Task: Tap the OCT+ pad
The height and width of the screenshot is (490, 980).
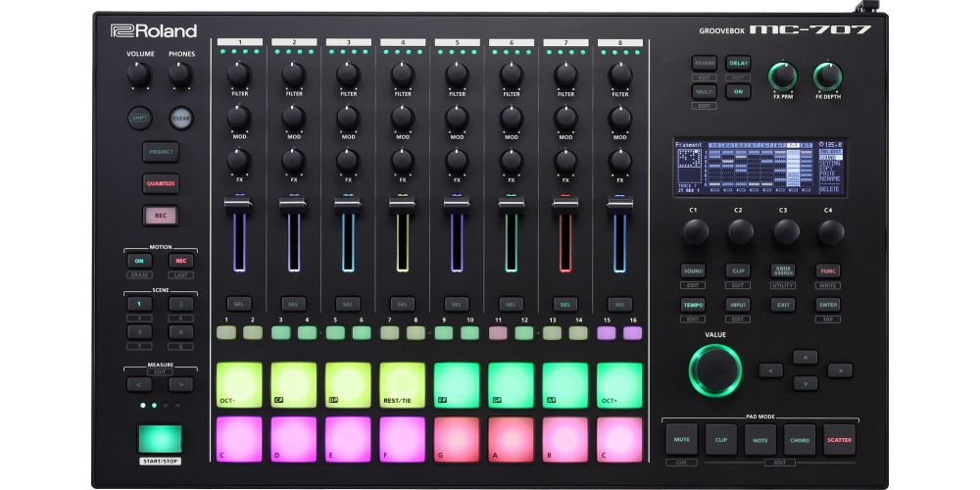Action: pos(619,385)
